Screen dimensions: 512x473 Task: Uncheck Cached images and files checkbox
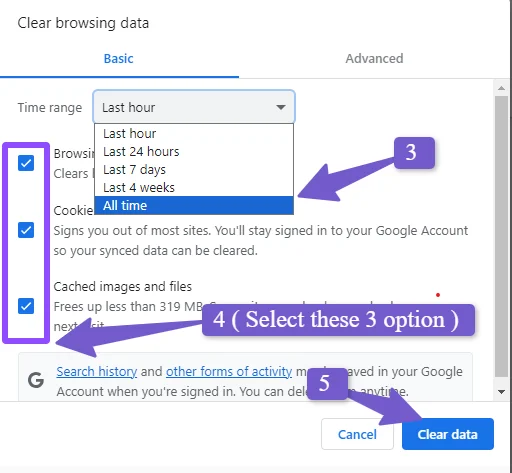(26, 306)
